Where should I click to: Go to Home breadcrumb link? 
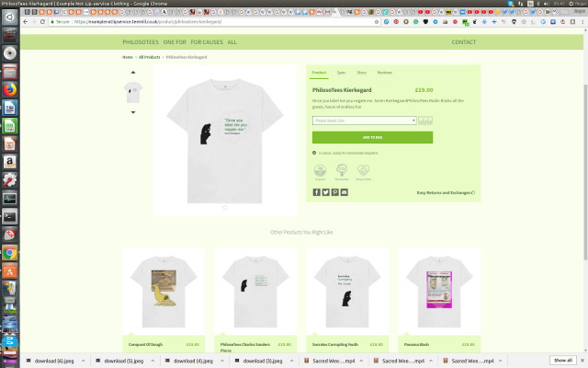128,57
